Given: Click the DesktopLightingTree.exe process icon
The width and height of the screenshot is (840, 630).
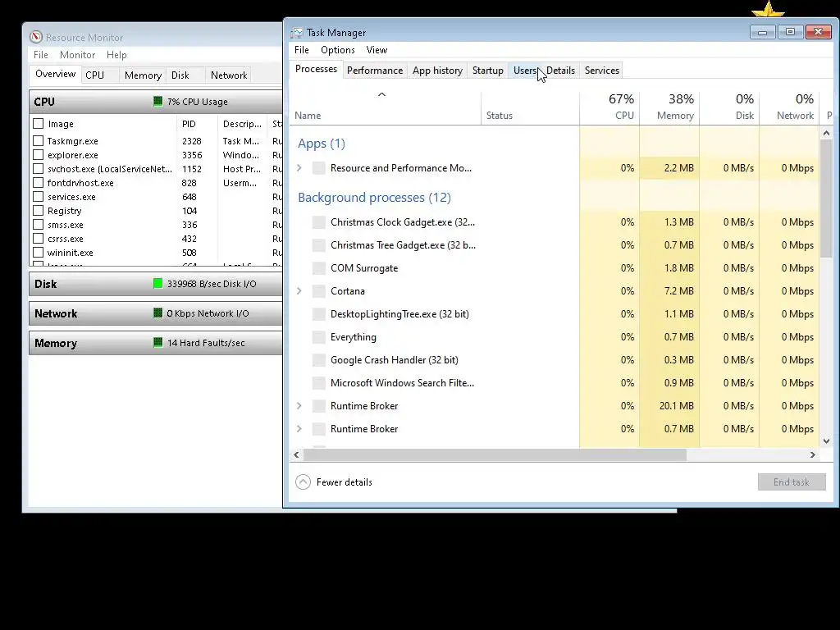Looking at the screenshot, I should click(x=319, y=314).
